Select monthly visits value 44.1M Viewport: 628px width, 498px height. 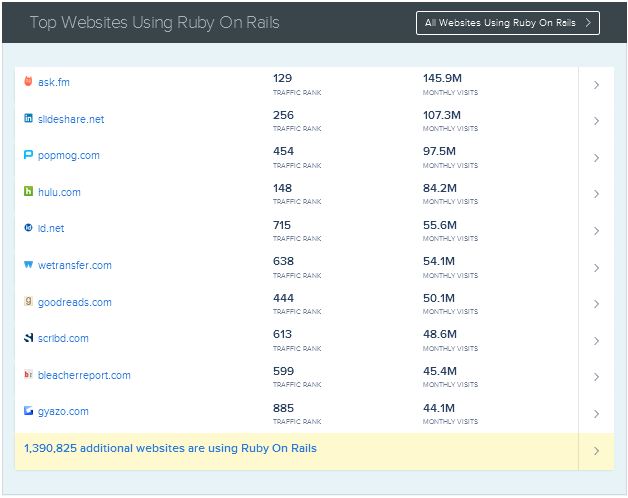point(439,408)
